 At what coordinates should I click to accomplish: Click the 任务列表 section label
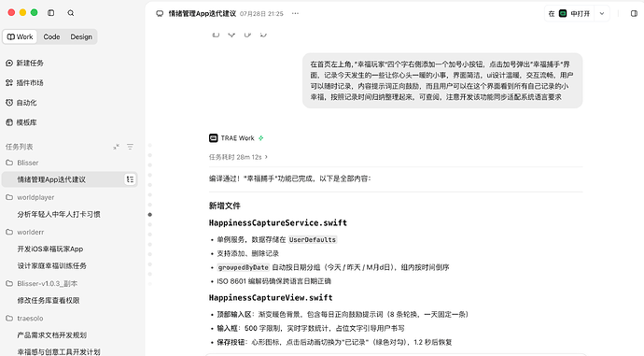[x=19, y=147]
